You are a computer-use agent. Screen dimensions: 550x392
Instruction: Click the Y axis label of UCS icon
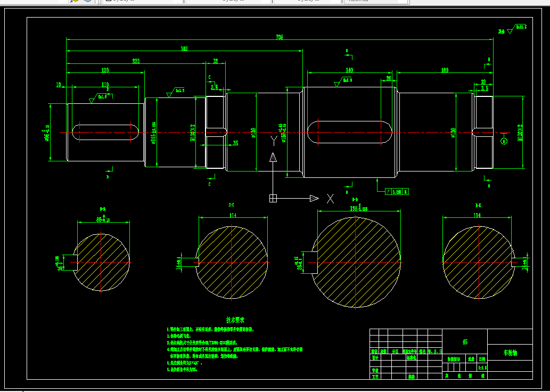(274, 141)
